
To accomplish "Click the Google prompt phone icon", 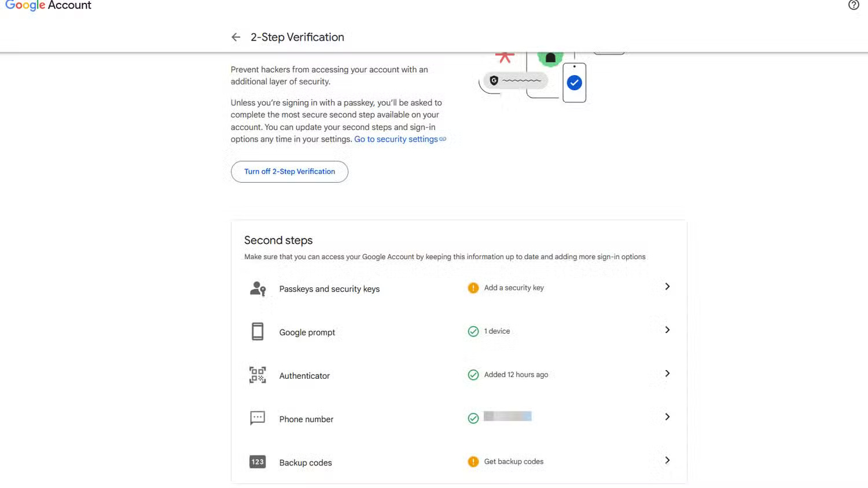I will pos(258,331).
